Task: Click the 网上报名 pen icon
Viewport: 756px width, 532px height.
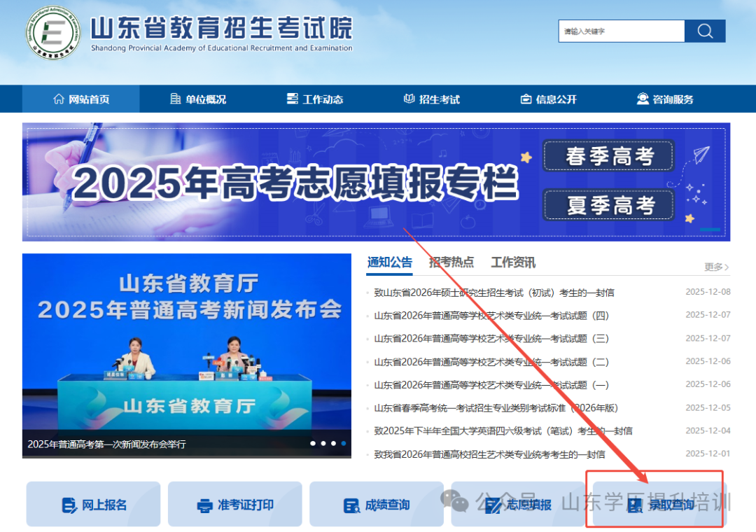Action: click(68, 504)
